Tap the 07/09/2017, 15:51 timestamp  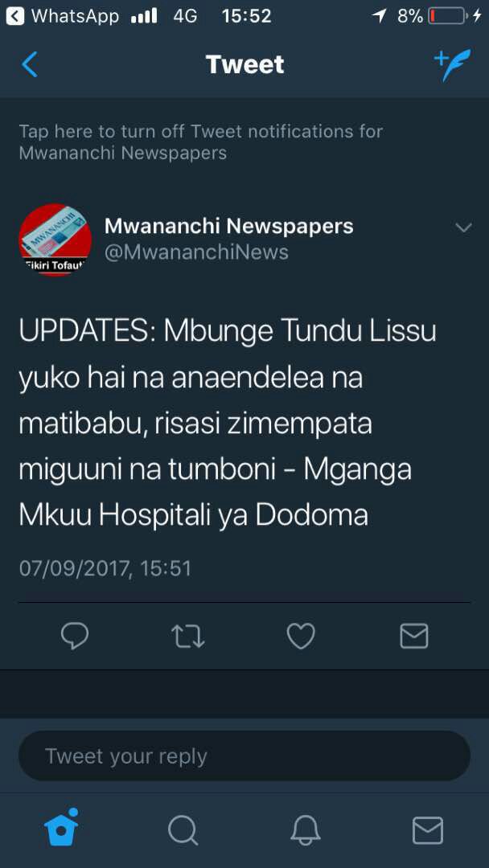(105, 568)
